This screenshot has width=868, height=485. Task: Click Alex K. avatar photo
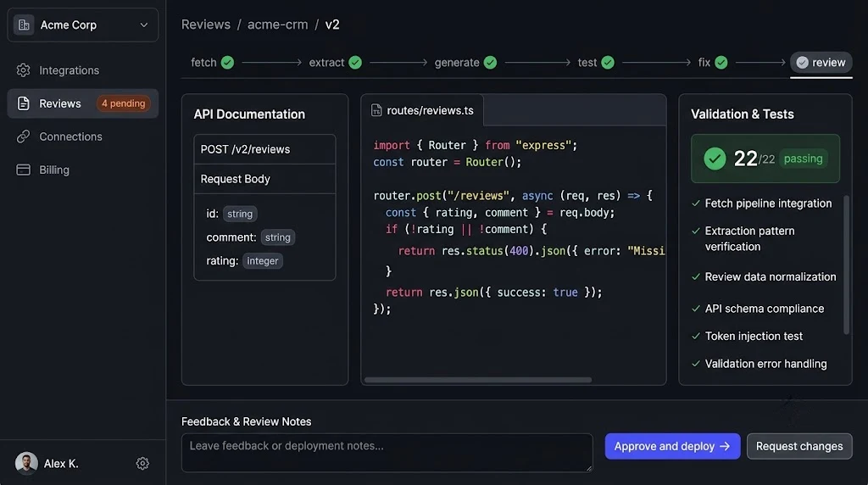[x=26, y=464]
